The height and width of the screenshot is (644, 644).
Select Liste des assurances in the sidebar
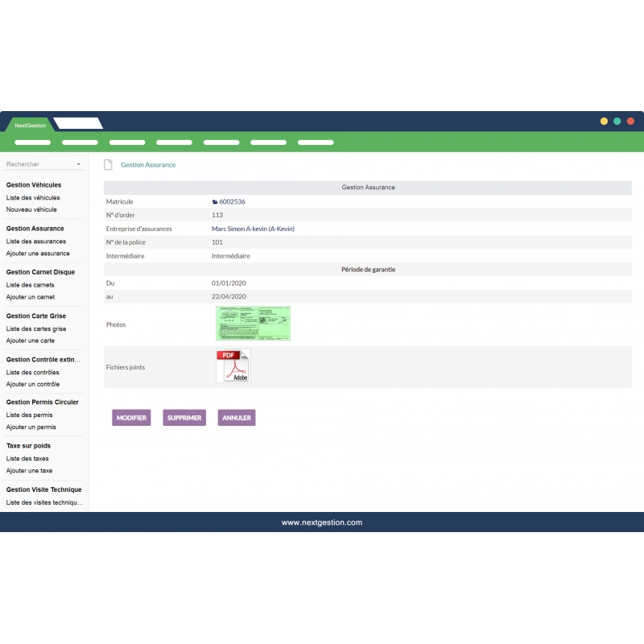point(35,241)
